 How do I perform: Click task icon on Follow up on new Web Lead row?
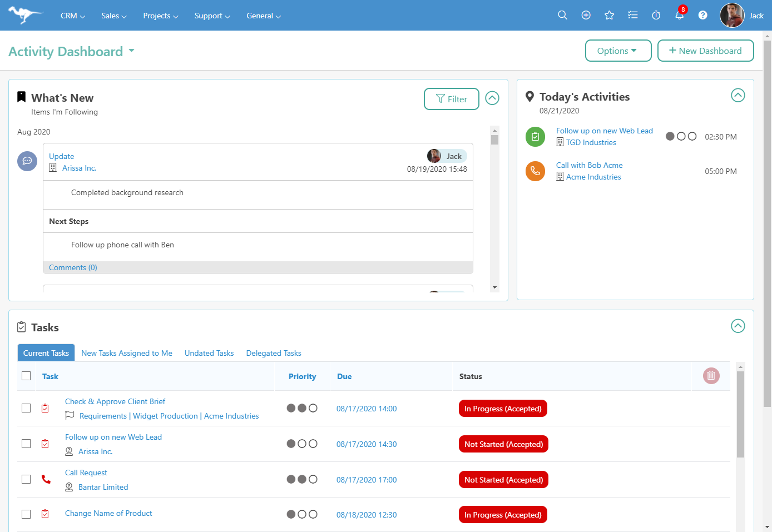45,444
